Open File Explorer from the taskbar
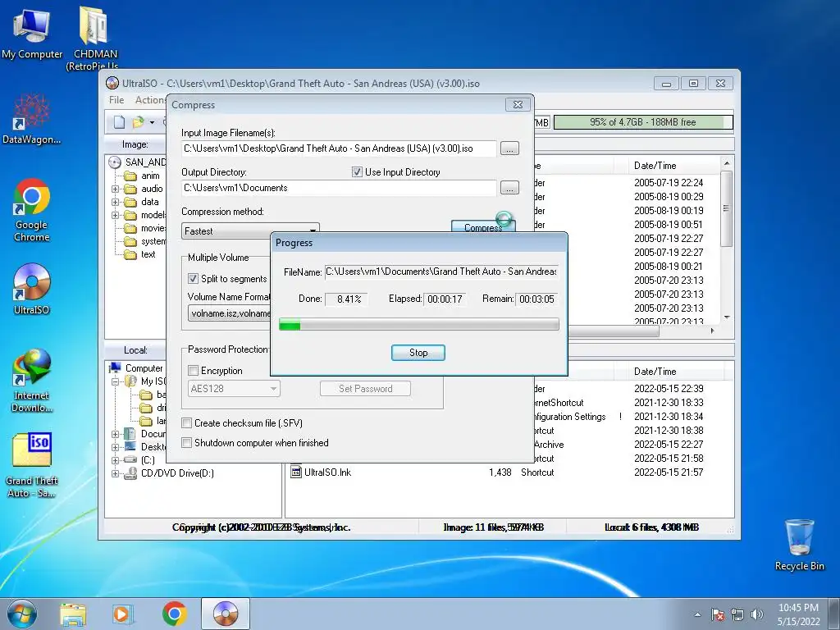The image size is (840, 630). pos(73,614)
